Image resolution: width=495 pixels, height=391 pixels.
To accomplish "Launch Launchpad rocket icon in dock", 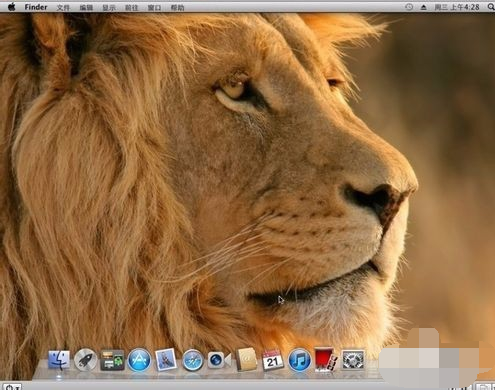I will pos(85,360).
